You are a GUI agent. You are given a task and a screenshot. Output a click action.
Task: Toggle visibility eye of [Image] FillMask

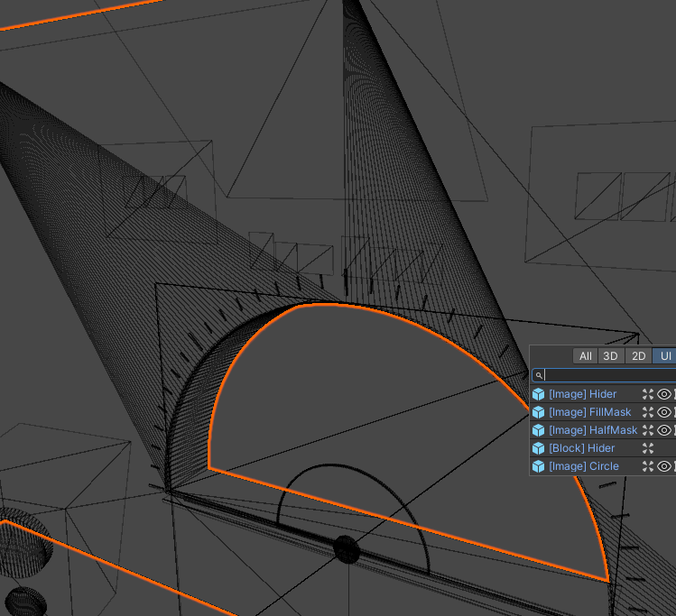664,412
